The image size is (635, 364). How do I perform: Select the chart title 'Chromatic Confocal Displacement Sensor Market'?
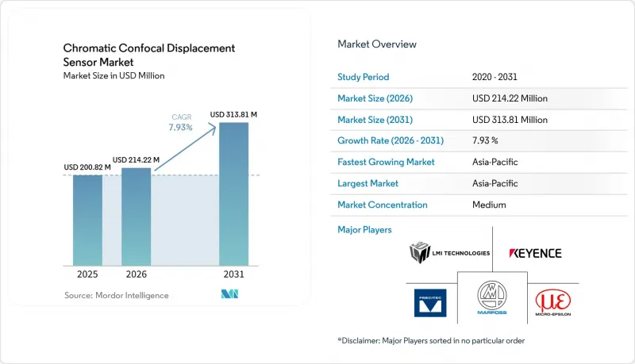coord(148,55)
